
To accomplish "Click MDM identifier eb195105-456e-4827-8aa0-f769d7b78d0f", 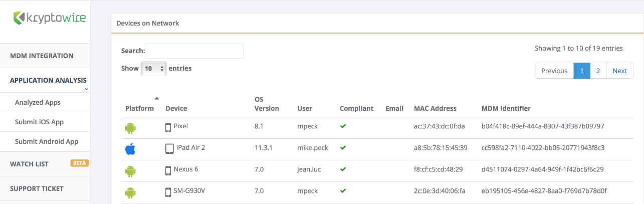I will click(544, 191).
